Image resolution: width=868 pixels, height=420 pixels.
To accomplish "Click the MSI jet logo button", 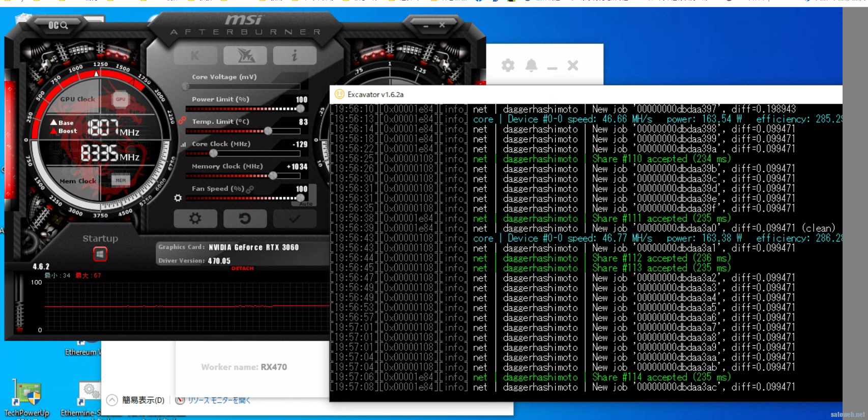I will point(245,55).
